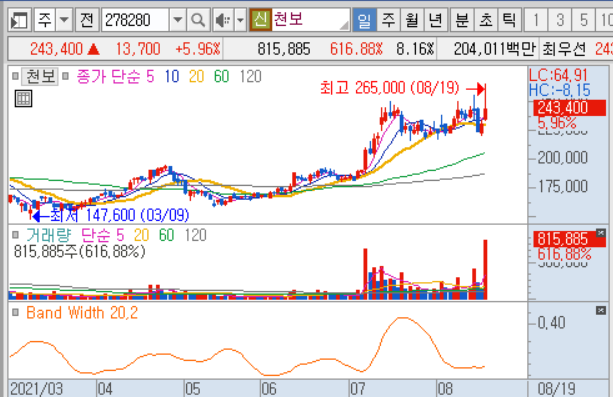Open the data grid table icon
Screen dimensions: 613x397
click(23, 99)
